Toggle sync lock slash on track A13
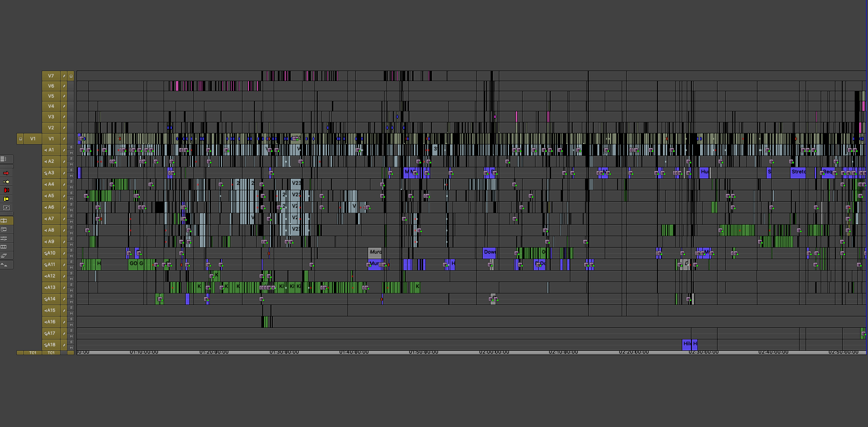Screen dimensions: 868x427 coord(64,288)
